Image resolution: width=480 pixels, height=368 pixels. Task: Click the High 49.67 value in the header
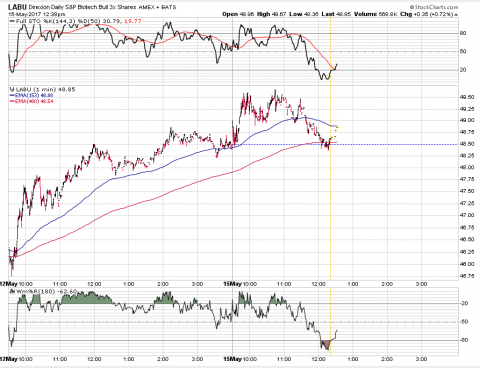[272, 14]
